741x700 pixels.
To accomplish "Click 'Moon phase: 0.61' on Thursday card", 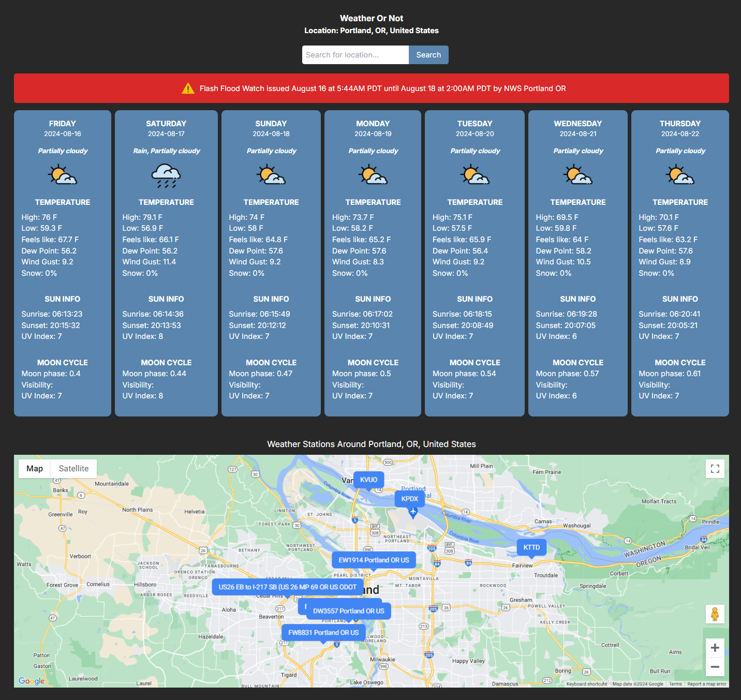I will click(x=670, y=374).
